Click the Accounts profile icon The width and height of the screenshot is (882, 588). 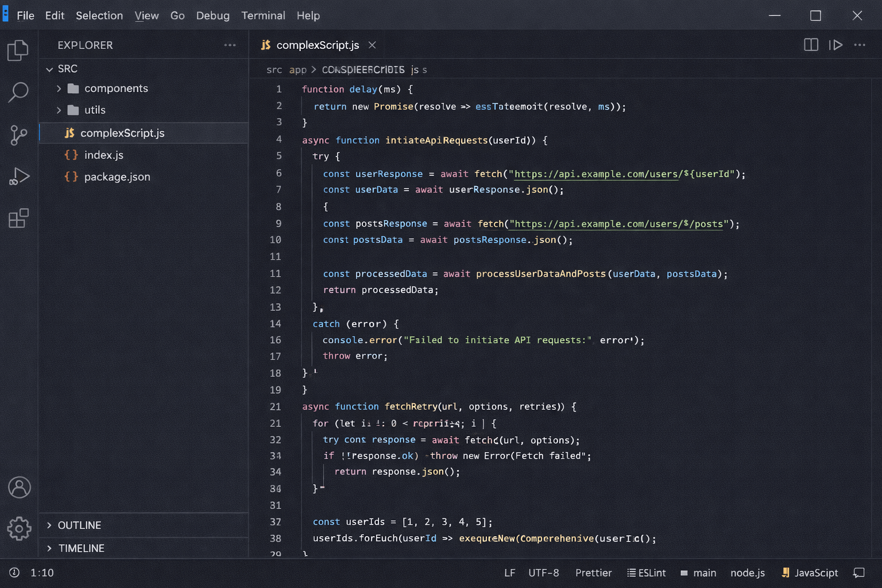click(19, 488)
